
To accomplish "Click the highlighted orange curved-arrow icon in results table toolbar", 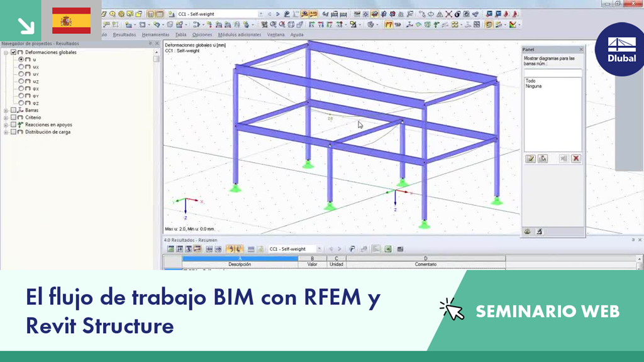I will (230, 249).
